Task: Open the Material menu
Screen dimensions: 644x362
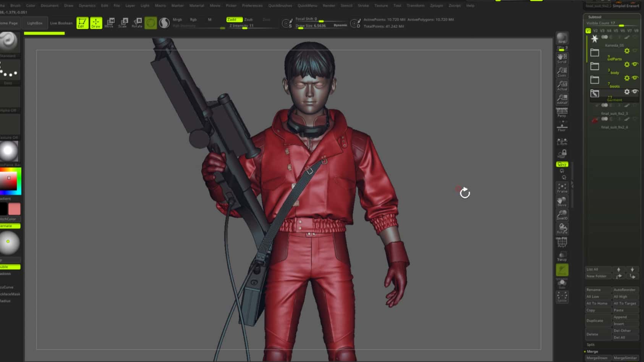Action: tap(197, 5)
